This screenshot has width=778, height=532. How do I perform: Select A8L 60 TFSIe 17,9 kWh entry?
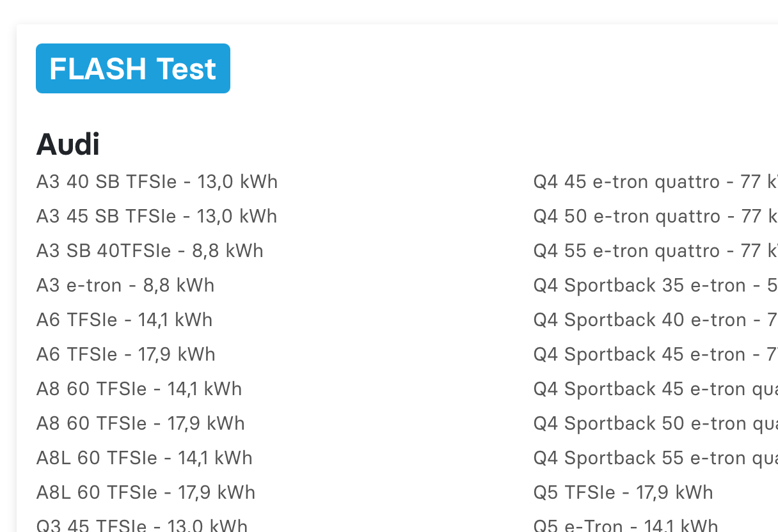pyautogui.click(x=146, y=493)
